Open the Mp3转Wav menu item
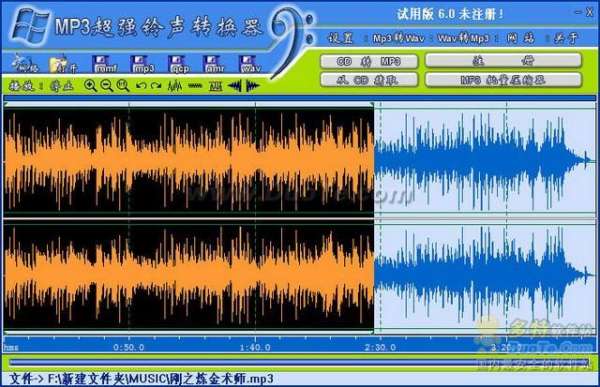The width and height of the screenshot is (600, 387). click(x=398, y=38)
